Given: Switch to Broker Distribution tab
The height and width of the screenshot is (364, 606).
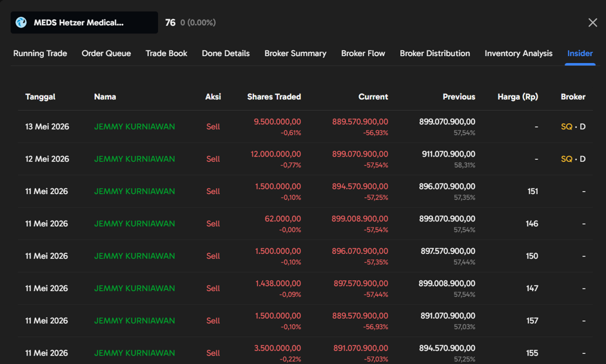Looking at the screenshot, I should (435, 53).
